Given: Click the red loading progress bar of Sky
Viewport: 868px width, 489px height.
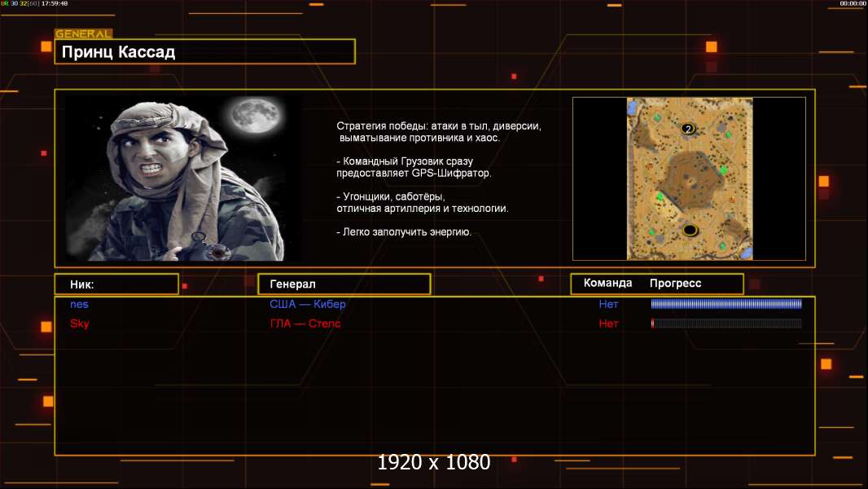Looking at the screenshot, I should [x=726, y=324].
